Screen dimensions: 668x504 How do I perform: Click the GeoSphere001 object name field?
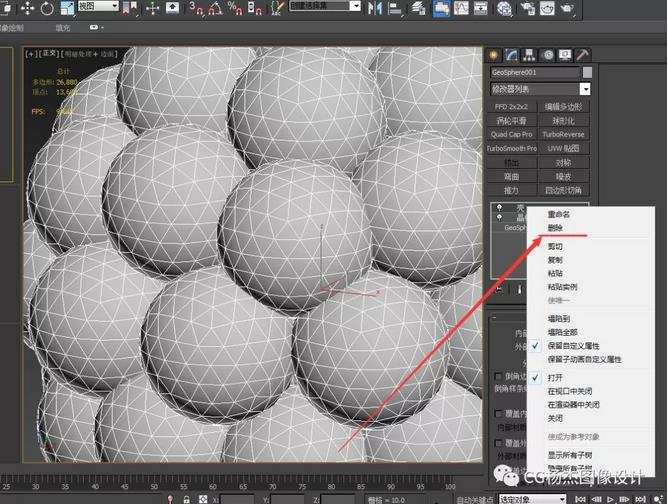pos(535,72)
